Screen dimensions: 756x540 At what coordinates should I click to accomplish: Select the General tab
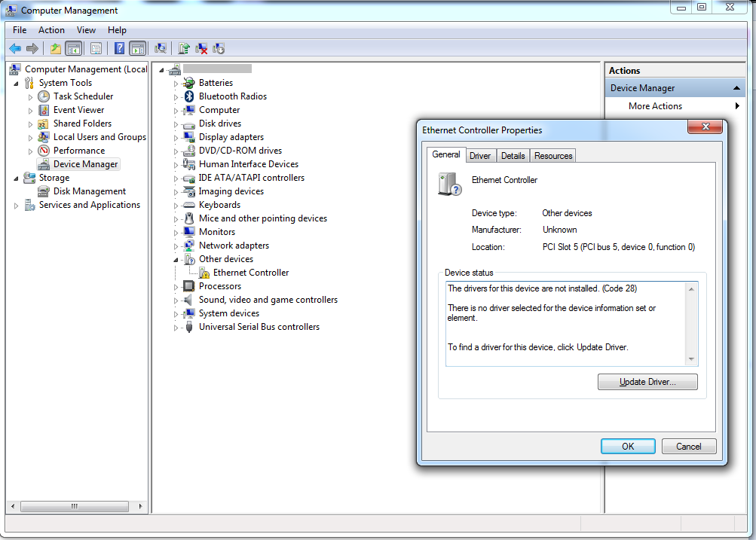(446, 154)
